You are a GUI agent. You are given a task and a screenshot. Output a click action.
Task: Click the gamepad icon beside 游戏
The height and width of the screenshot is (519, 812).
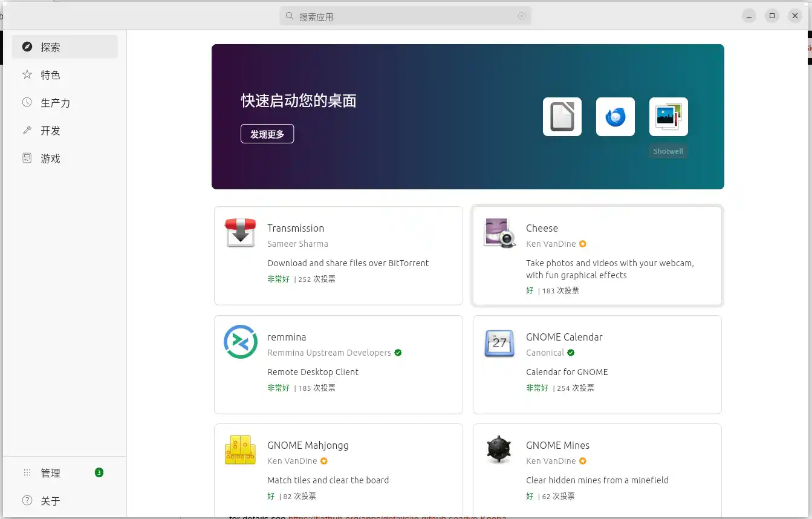click(x=27, y=158)
